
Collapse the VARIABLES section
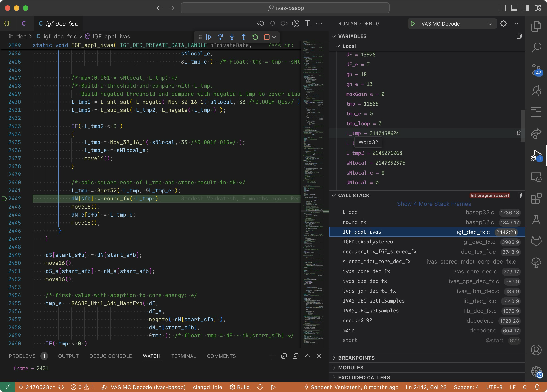tap(352, 36)
